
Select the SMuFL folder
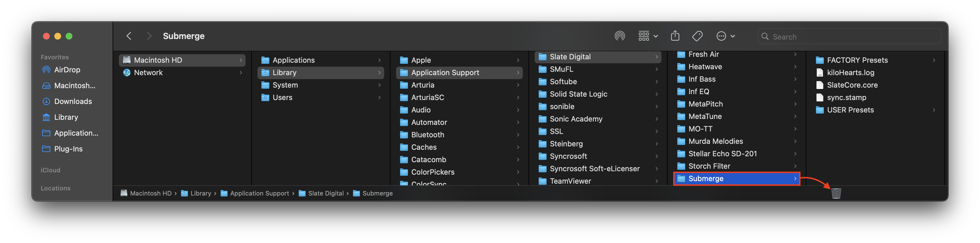click(x=598, y=69)
